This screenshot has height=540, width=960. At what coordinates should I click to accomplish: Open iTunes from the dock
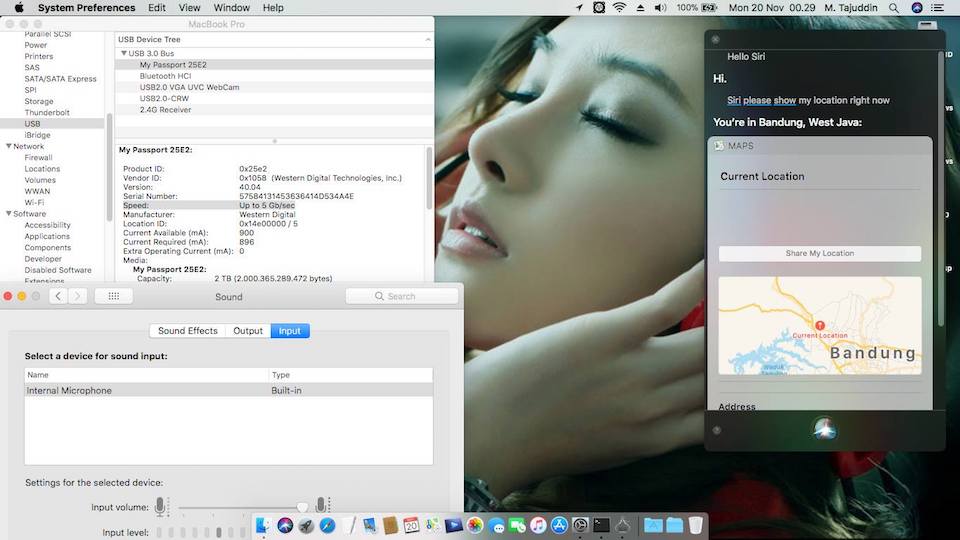pyautogui.click(x=538, y=525)
